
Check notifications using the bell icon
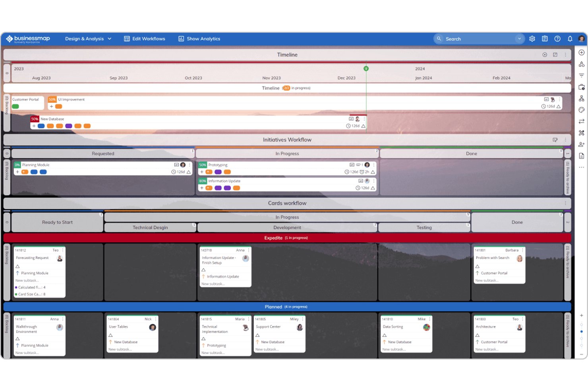(x=570, y=39)
